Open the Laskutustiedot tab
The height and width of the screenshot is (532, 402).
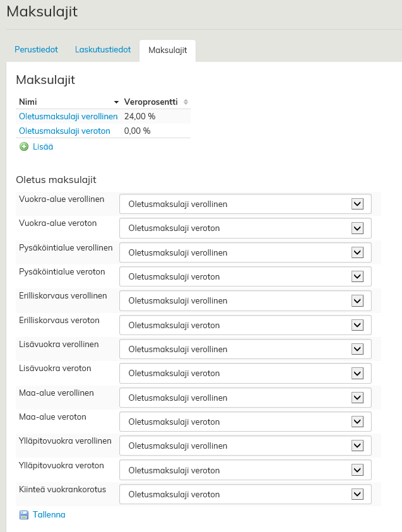[x=103, y=50]
